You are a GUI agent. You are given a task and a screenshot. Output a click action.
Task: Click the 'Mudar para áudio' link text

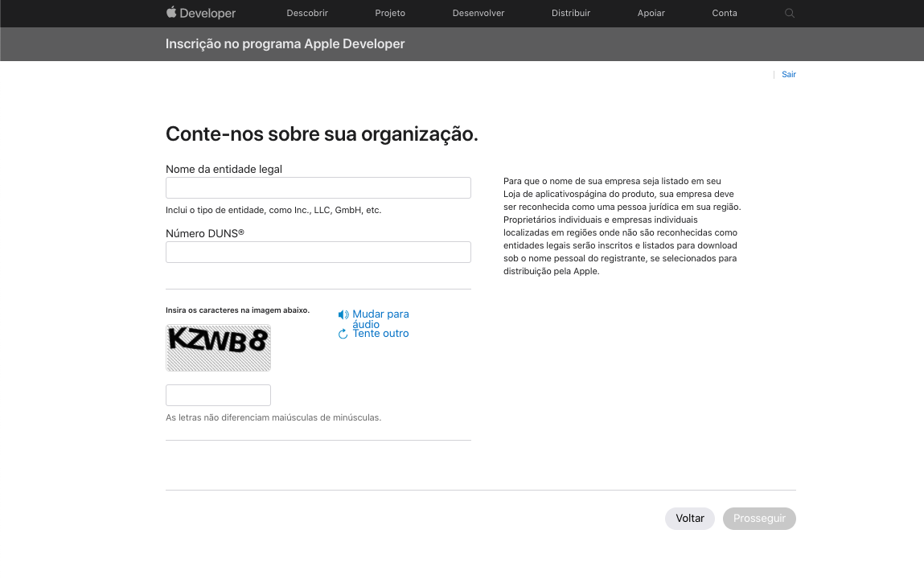pos(380,314)
